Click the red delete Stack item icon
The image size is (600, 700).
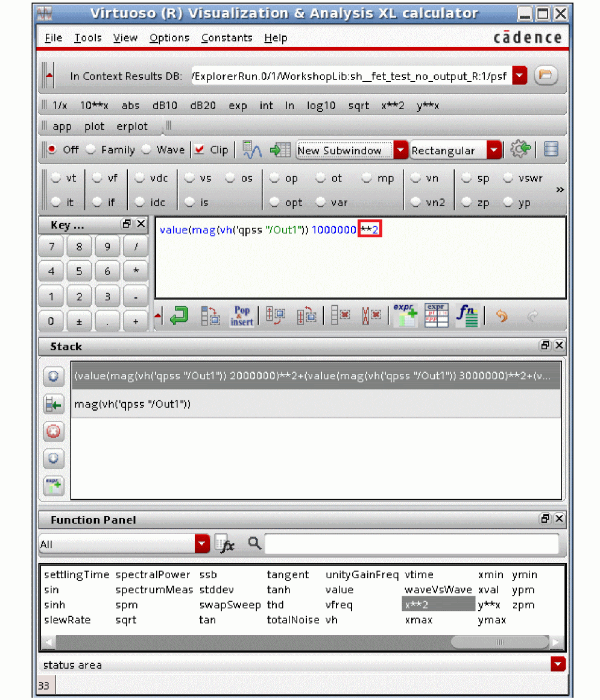coord(54,432)
